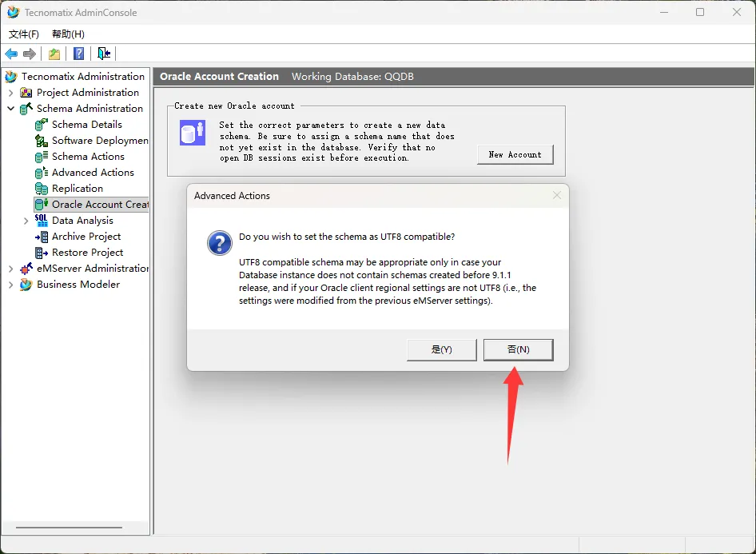Click the 'Working Database: QQDB' header text
This screenshot has width=756, height=554.
point(352,77)
